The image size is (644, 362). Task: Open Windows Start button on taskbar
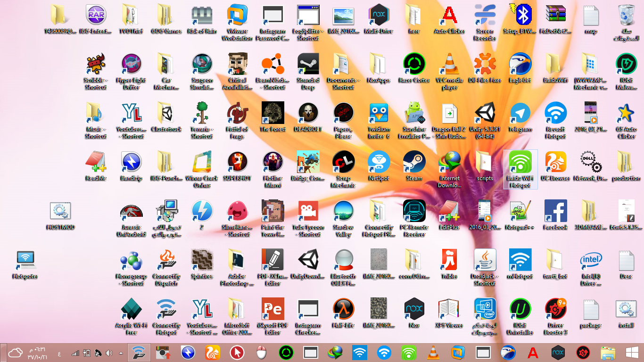631,353
